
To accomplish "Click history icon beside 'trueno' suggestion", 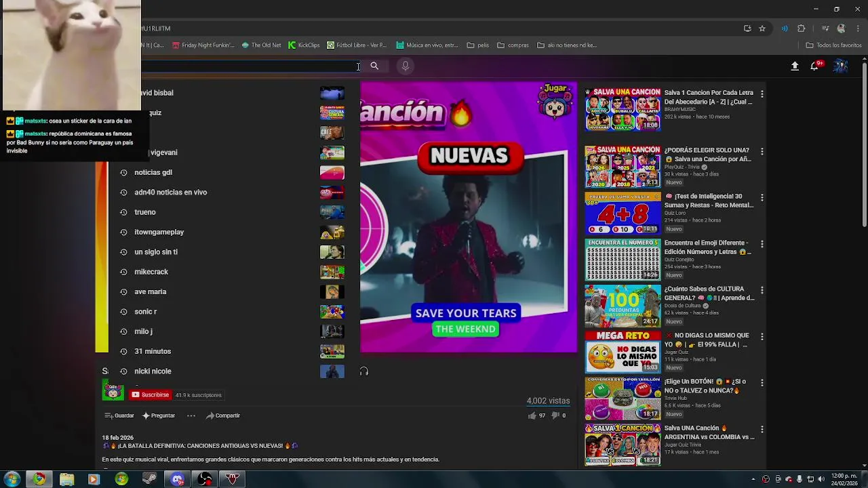I will click(x=123, y=212).
